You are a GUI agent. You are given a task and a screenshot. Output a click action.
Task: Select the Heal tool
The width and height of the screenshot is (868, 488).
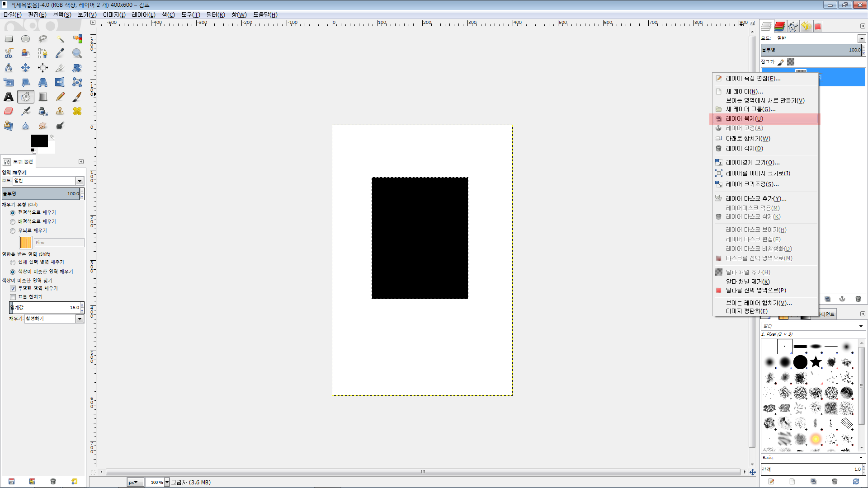77,111
